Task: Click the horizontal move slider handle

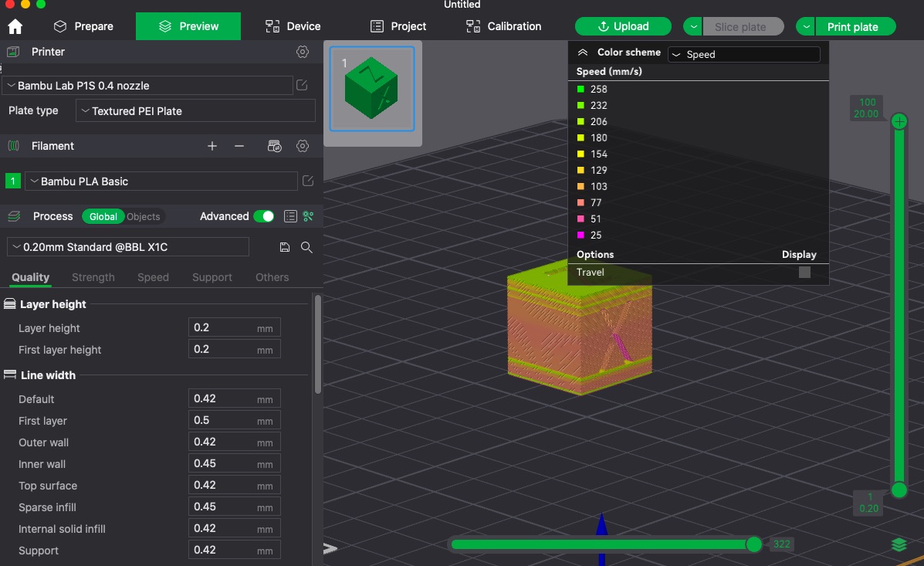Action: tap(753, 544)
